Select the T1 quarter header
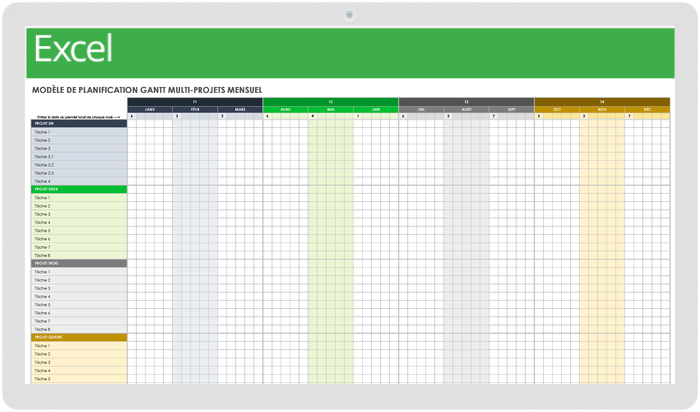 click(195, 102)
